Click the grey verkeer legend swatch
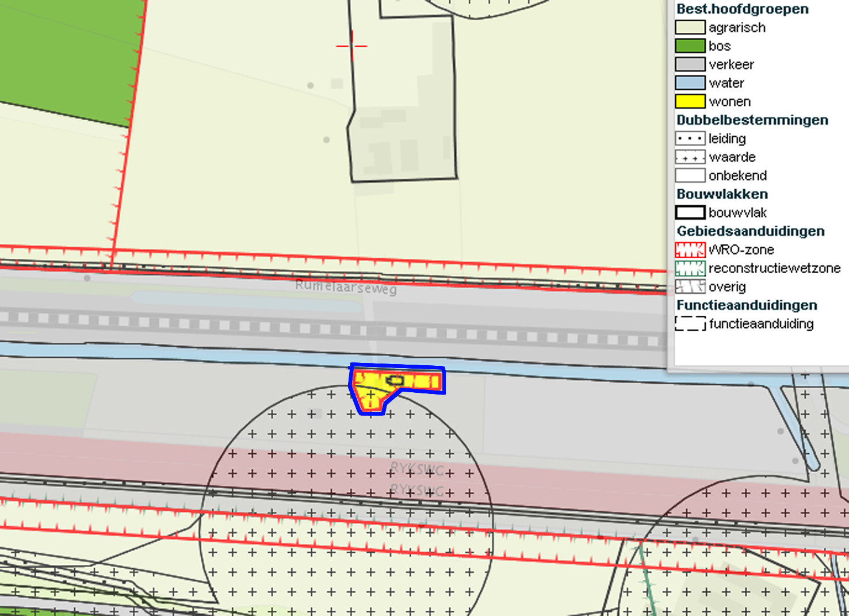The image size is (849, 616). pyautogui.click(x=690, y=64)
